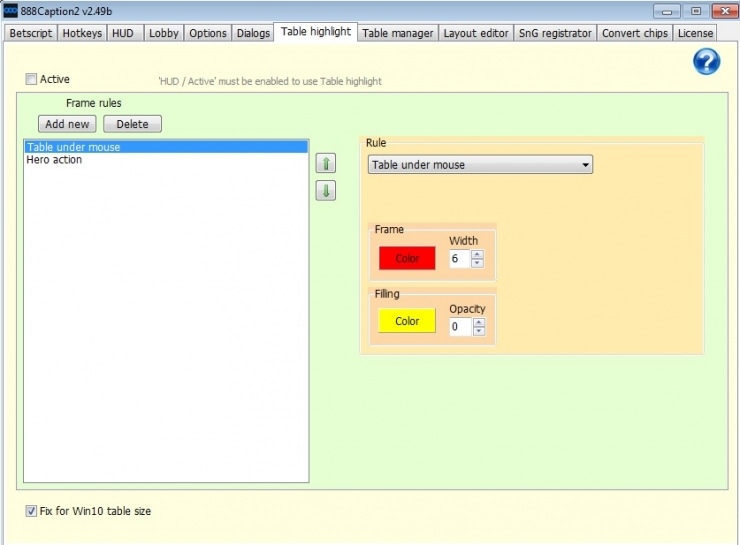740x545 pixels.
Task: Click the Delete rule button
Action: (x=132, y=124)
